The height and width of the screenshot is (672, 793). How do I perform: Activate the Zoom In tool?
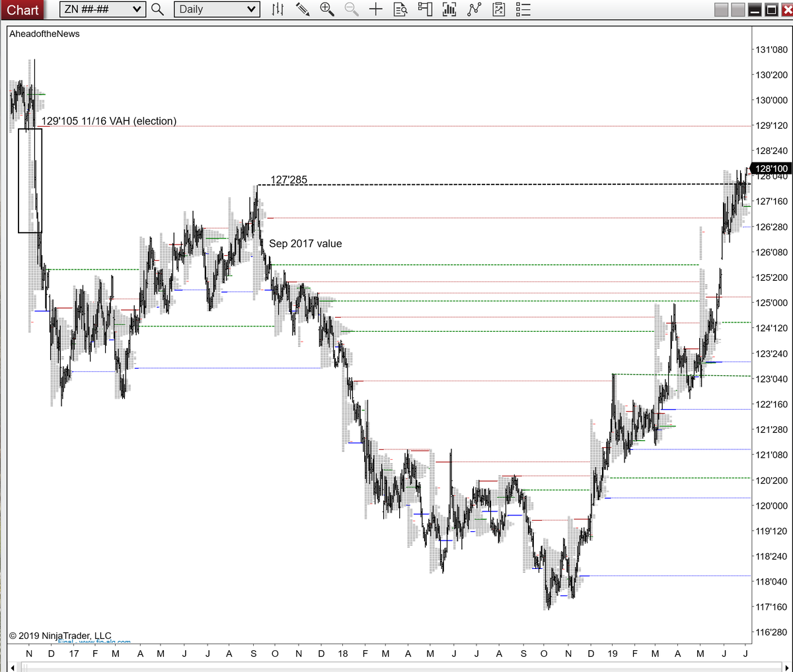pos(326,9)
